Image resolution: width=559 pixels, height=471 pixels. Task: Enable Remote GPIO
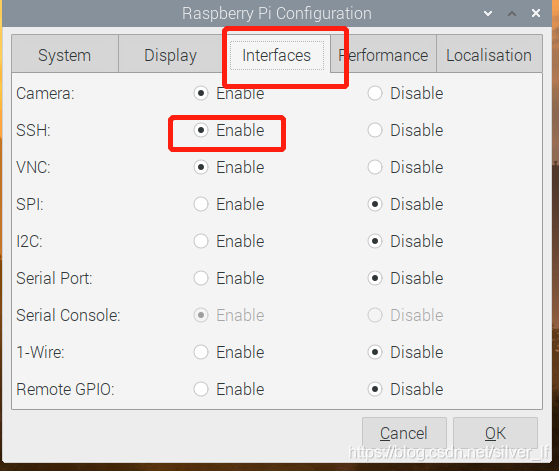click(229, 389)
